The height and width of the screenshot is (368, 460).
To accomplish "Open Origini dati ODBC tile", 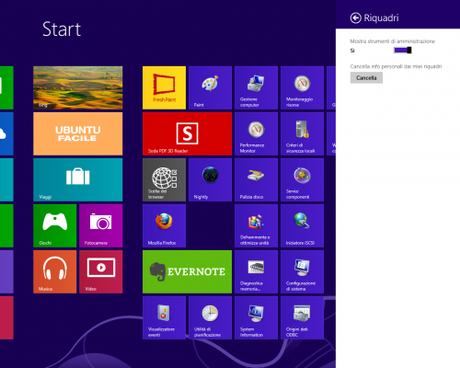I will 302,318.
